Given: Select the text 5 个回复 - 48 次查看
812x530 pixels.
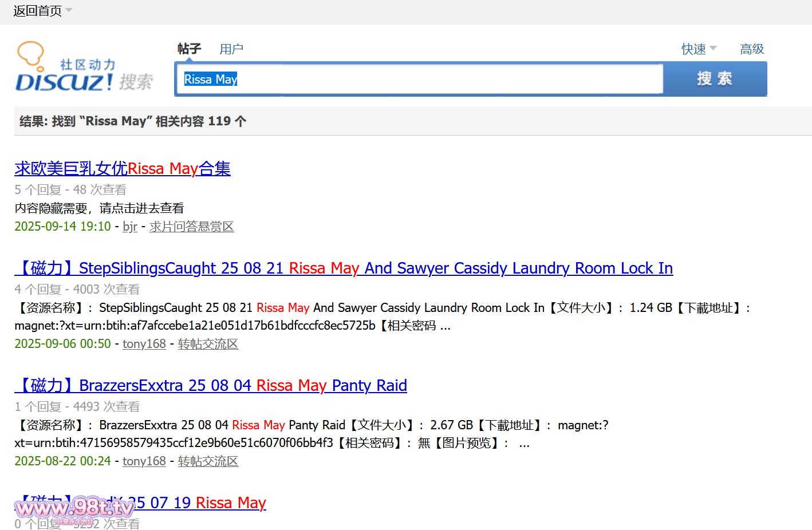Looking at the screenshot, I should point(70,189).
